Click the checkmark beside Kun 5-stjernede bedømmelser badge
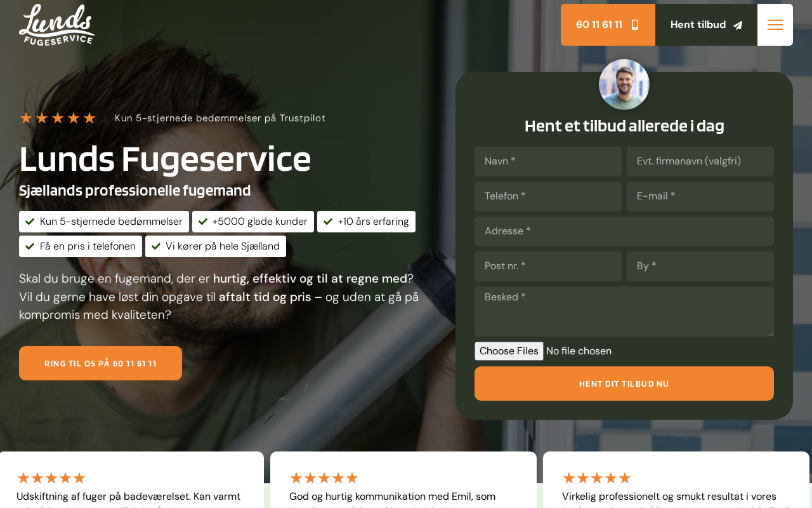 click(x=30, y=222)
